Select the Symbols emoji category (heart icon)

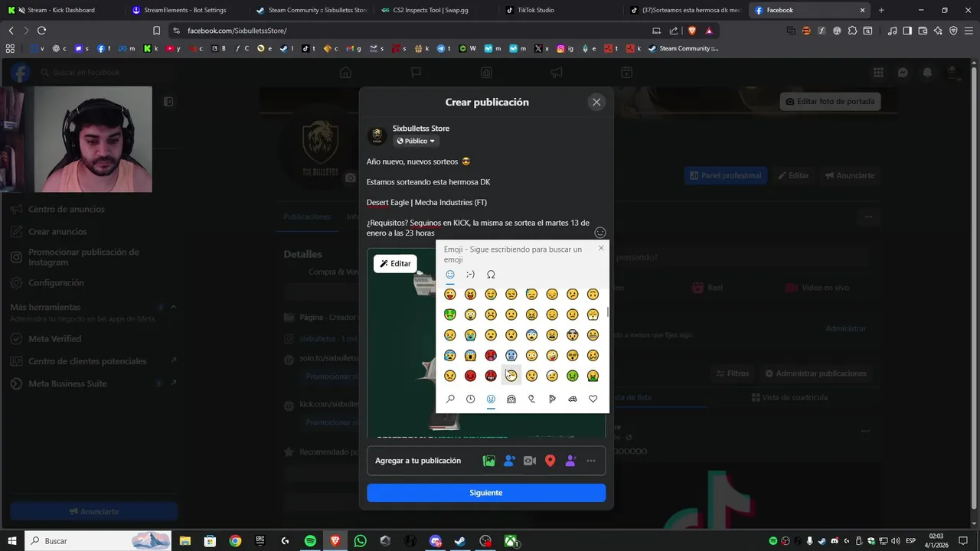[x=593, y=399]
